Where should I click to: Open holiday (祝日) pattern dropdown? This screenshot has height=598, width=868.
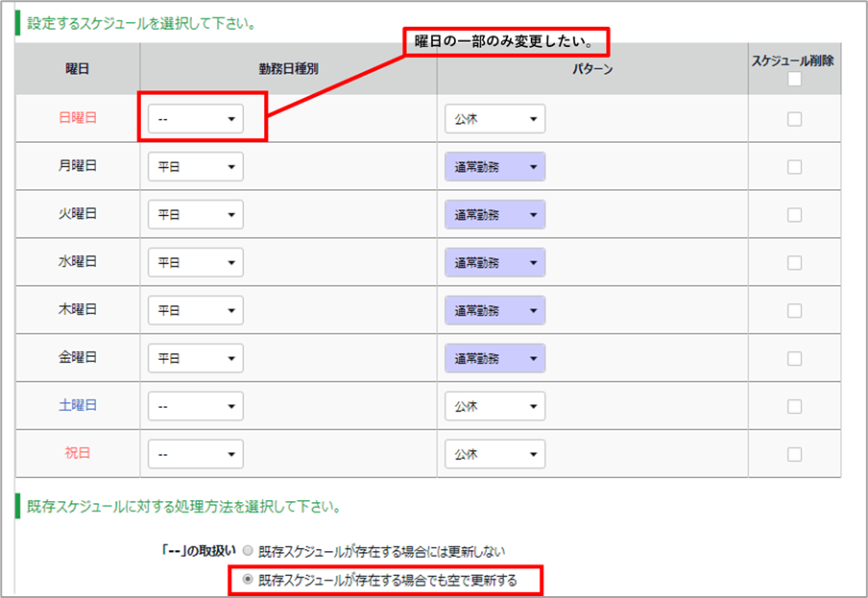click(x=494, y=454)
